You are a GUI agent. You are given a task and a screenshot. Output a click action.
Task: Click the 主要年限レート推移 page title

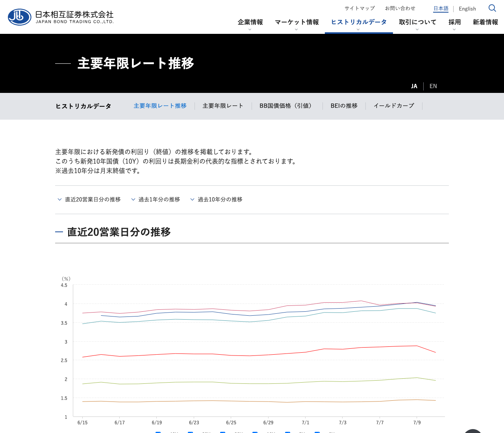(136, 63)
